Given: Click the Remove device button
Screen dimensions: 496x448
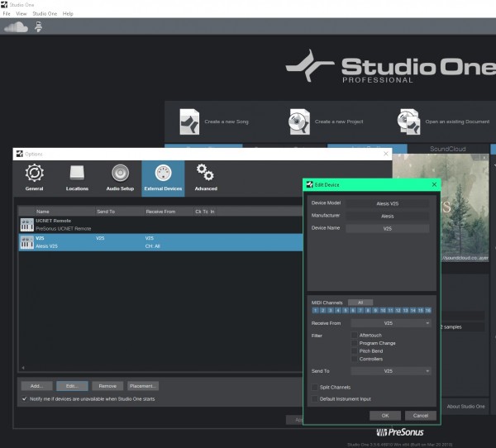Looking at the screenshot, I should [x=107, y=386].
